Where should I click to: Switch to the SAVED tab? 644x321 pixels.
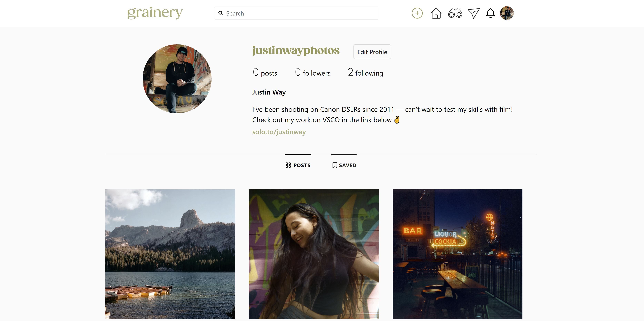(x=344, y=165)
